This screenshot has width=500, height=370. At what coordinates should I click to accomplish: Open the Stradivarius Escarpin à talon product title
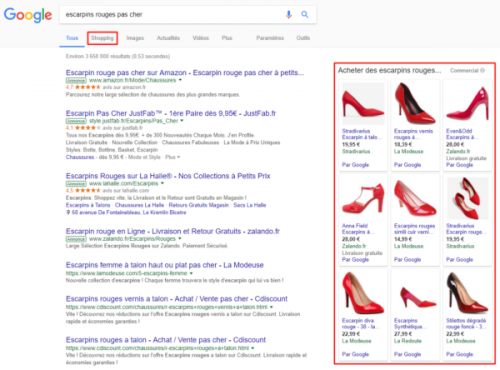pos(362,134)
